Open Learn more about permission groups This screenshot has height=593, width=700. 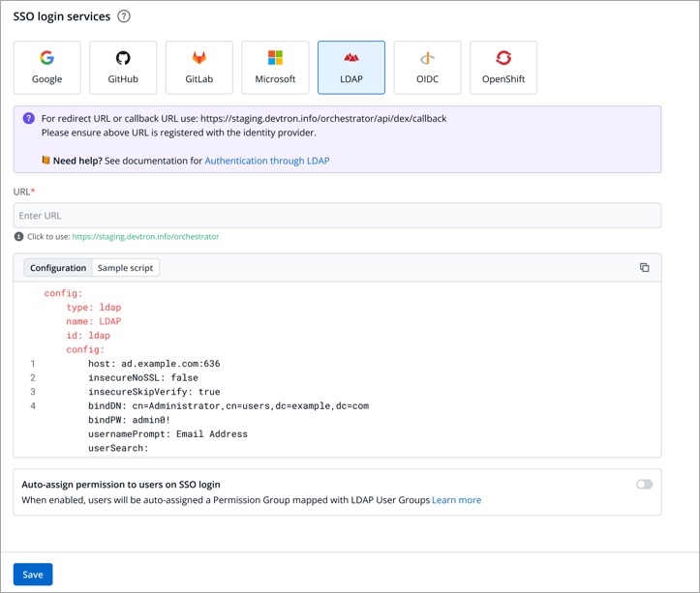tap(456, 500)
